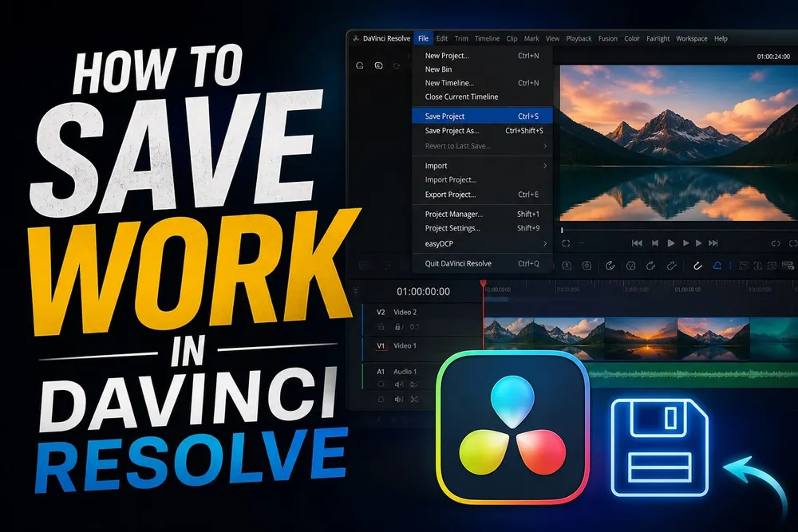
Task: Select the sunset clip in the timeline
Action: tap(641, 337)
